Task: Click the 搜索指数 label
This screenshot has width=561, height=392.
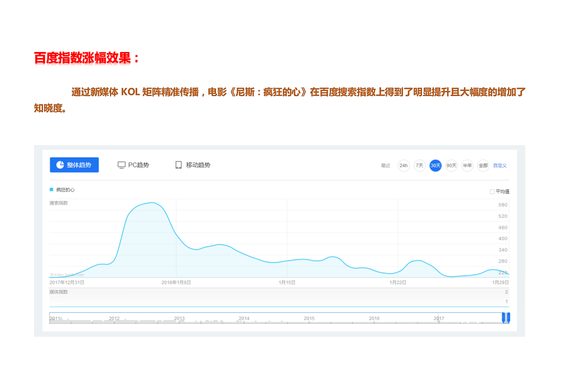Action: click(59, 203)
